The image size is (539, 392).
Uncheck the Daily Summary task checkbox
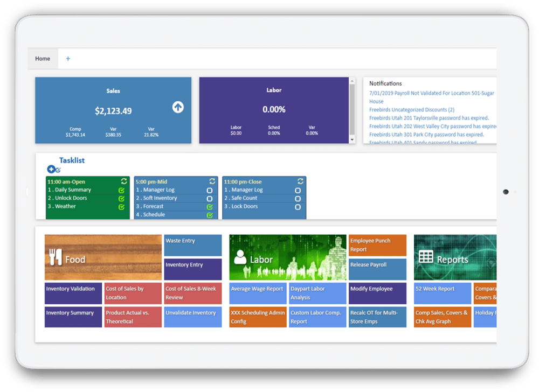pos(121,190)
